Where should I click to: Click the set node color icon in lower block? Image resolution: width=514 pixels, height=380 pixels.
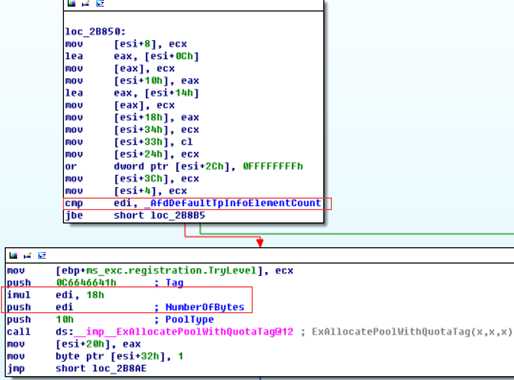tap(13, 256)
